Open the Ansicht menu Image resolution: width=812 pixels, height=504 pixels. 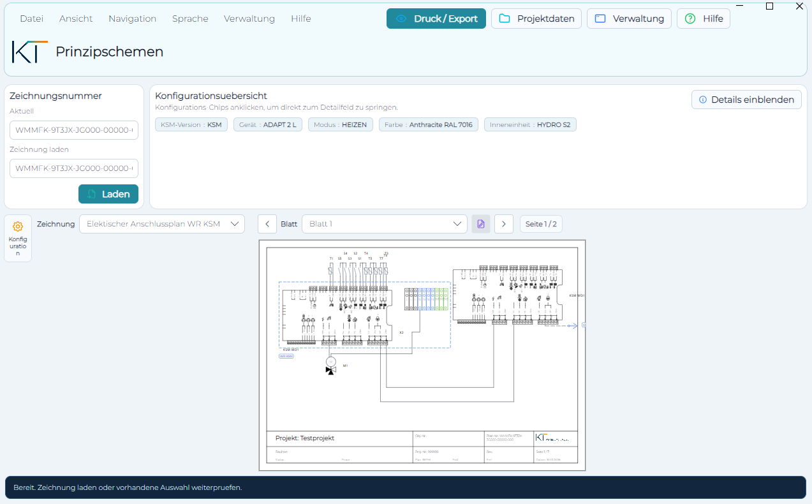76,19
